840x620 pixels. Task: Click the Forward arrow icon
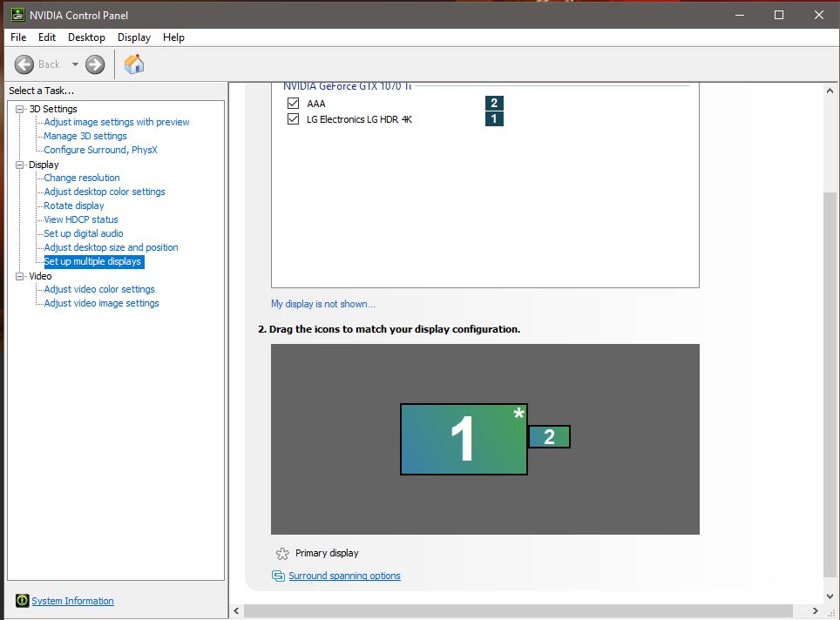click(x=95, y=64)
